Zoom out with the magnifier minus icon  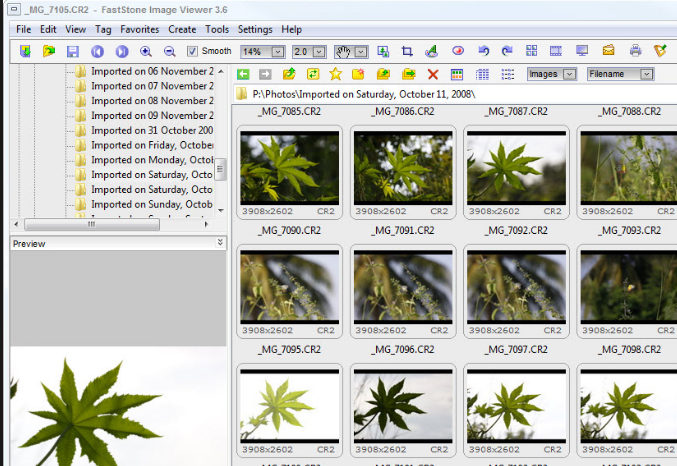click(x=170, y=51)
